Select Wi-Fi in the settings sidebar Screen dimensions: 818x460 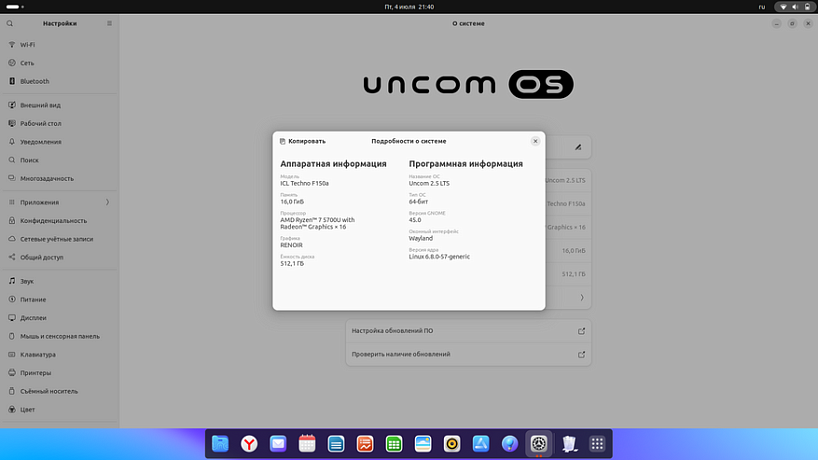pyautogui.click(x=28, y=45)
